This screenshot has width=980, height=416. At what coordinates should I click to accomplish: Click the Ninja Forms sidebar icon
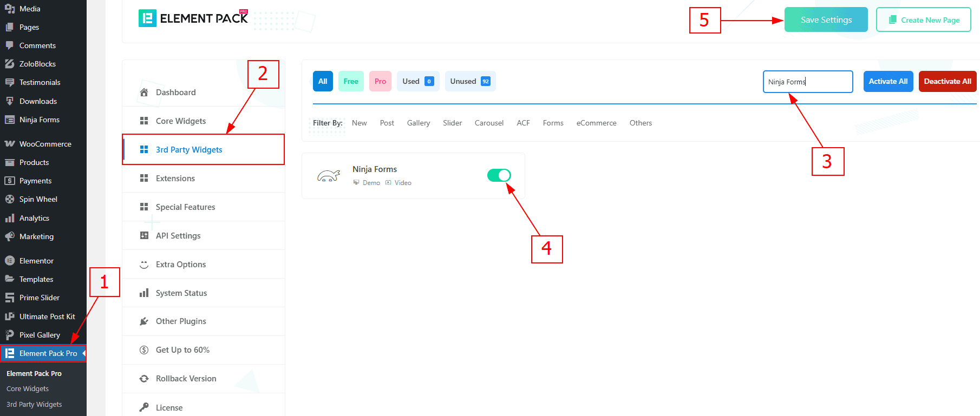tap(10, 120)
